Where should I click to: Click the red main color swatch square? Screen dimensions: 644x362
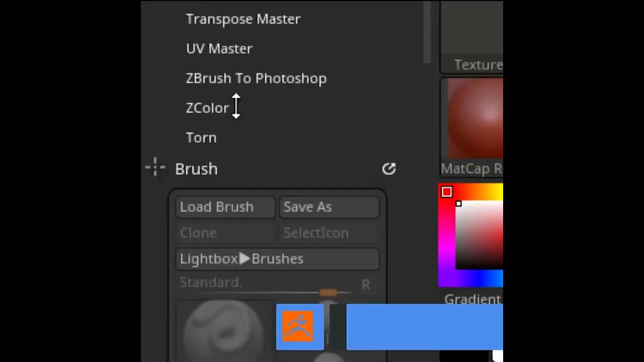coord(447,192)
